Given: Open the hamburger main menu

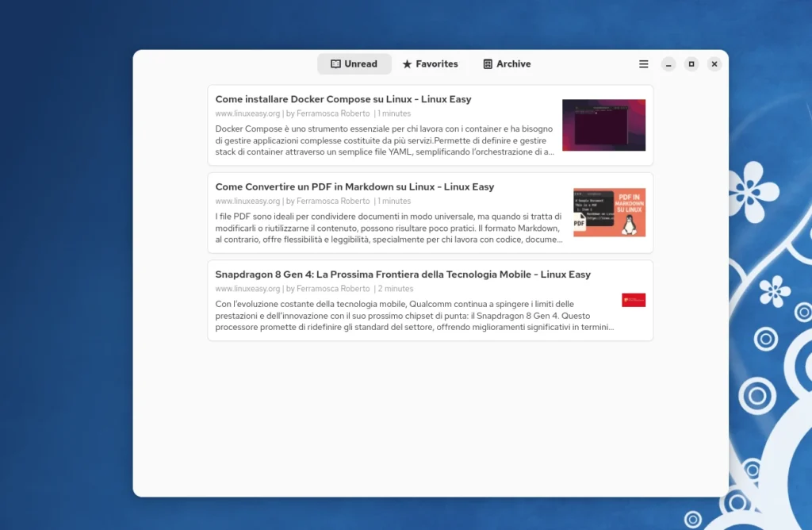Looking at the screenshot, I should point(644,64).
